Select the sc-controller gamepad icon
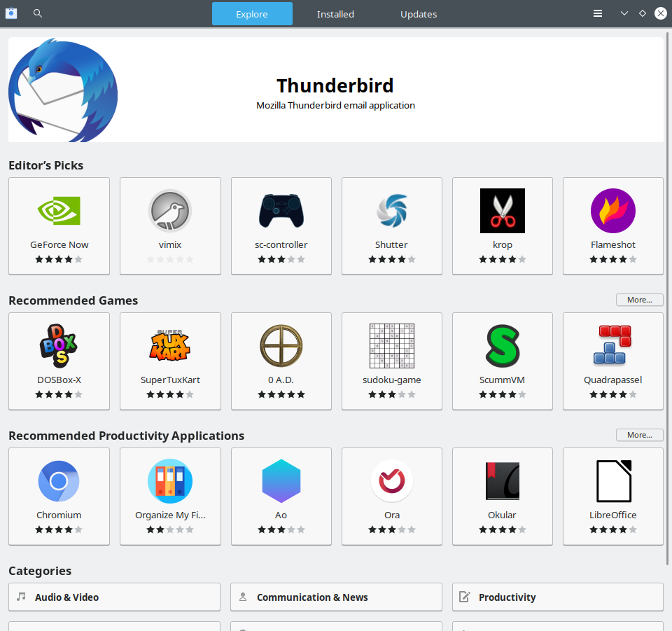This screenshot has height=631, width=672. point(281,211)
